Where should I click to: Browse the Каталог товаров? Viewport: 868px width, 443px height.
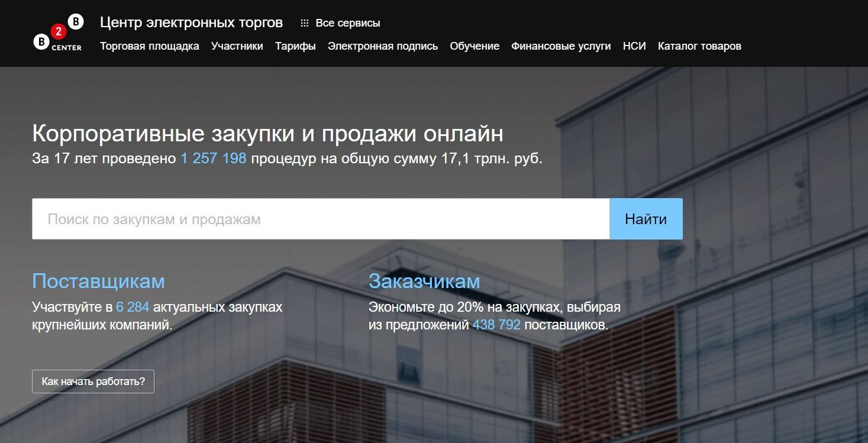point(699,46)
